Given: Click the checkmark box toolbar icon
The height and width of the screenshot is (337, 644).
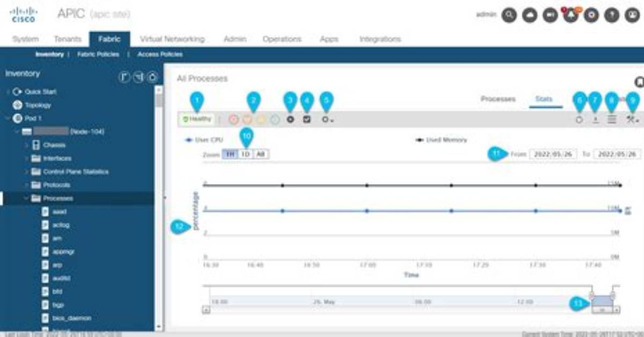Looking at the screenshot, I should (x=307, y=119).
